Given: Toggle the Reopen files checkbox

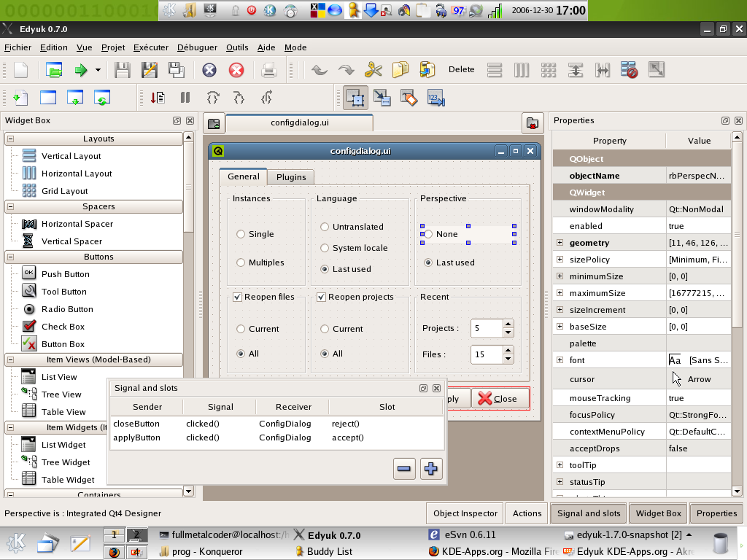Looking at the screenshot, I should point(237,297).
